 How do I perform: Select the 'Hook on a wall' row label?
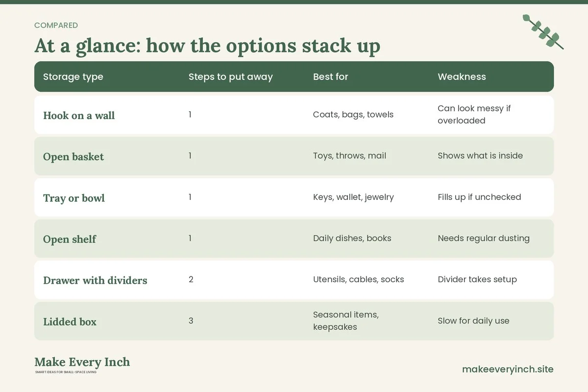pos(79,116)
